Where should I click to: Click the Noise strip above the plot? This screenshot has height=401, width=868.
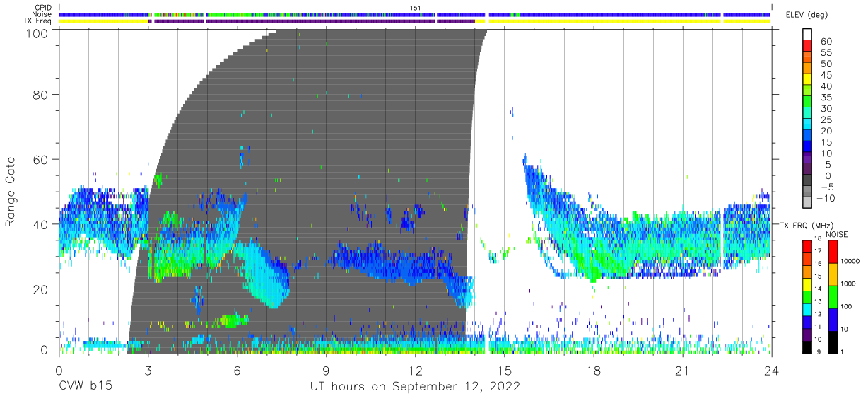pos(415,14)
